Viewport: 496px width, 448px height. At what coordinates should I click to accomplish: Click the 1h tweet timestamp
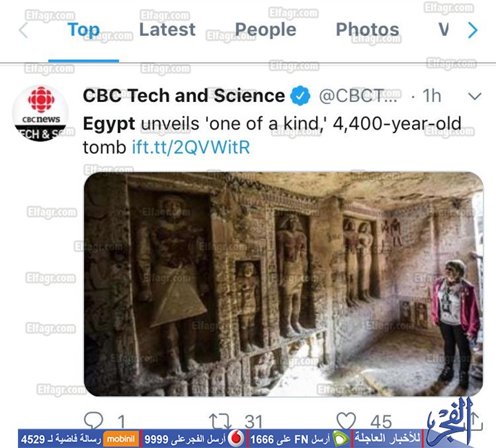[x=432, y=96]
